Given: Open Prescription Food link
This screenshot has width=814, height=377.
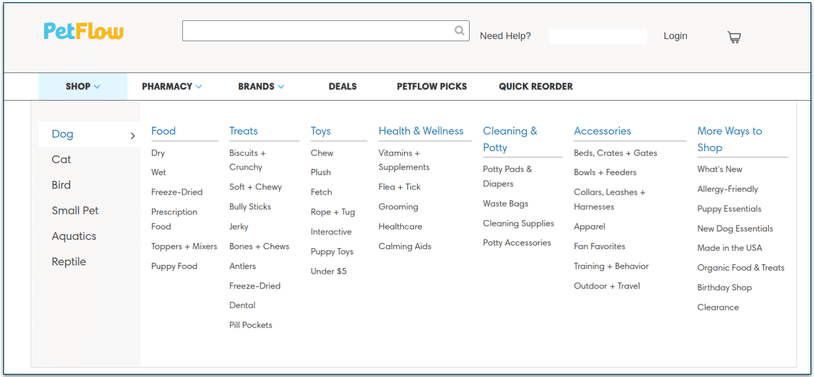Looking at the screenshot, I should click(x=174, y=219).
